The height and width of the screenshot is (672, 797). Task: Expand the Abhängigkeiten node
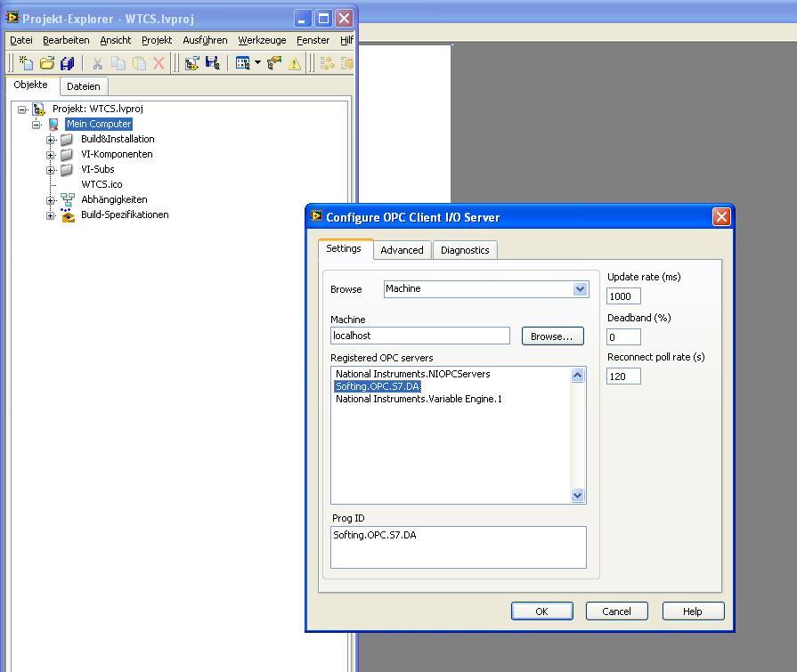[x=51, y=200]
